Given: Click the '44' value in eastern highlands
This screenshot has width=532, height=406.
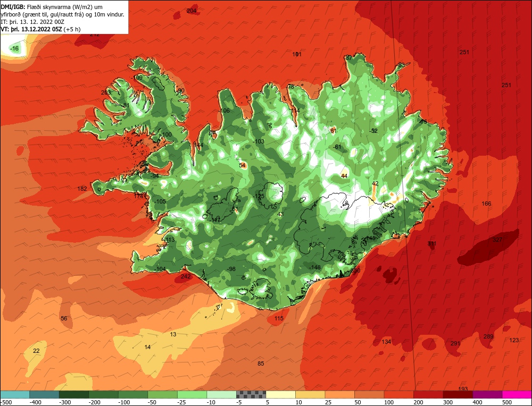Looking at the screenshot, I should click(344, 176).
